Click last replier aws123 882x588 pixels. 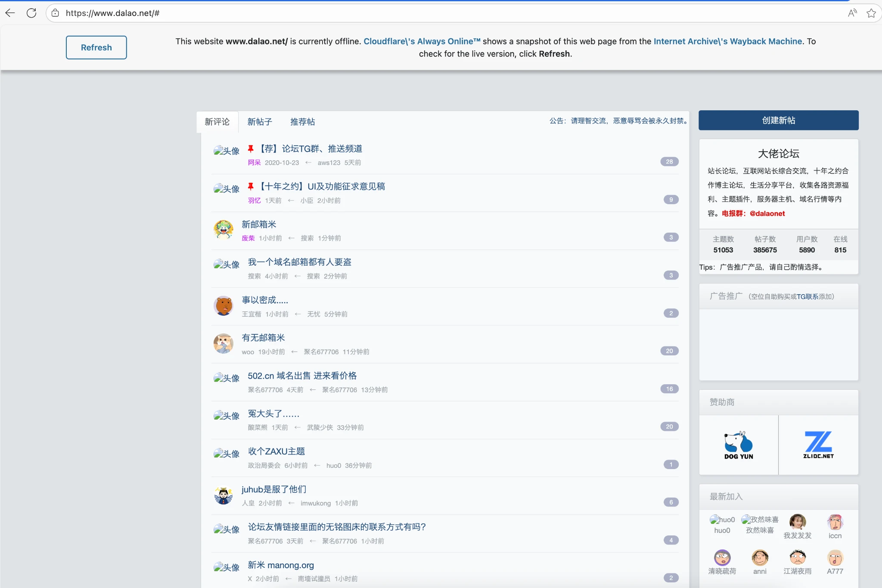pos(329,162)
